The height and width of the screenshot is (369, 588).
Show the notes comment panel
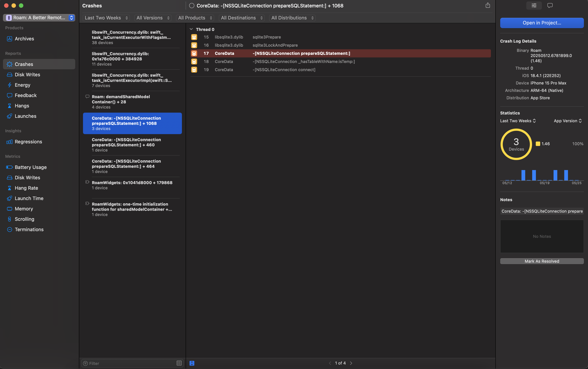point(549,5)
